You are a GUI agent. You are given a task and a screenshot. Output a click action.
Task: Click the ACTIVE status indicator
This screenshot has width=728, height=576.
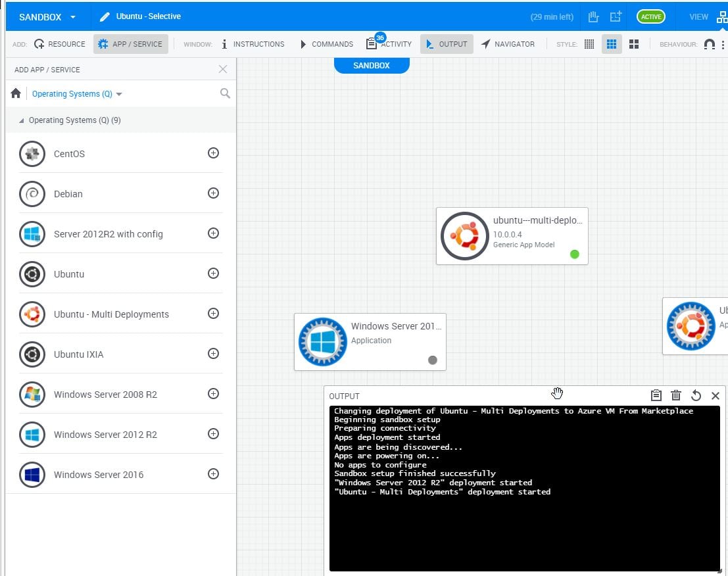point(650,16)
